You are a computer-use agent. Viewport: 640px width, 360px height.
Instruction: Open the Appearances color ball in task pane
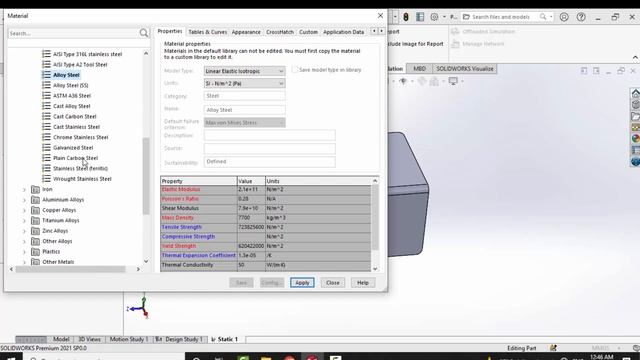(x=636, y=139)
